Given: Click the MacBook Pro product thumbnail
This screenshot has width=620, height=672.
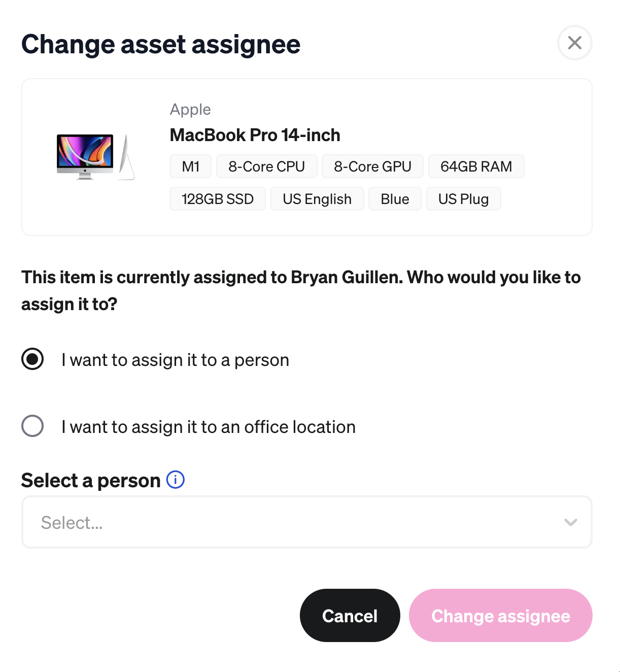Looking at the screenshot, I should [95, 157].
